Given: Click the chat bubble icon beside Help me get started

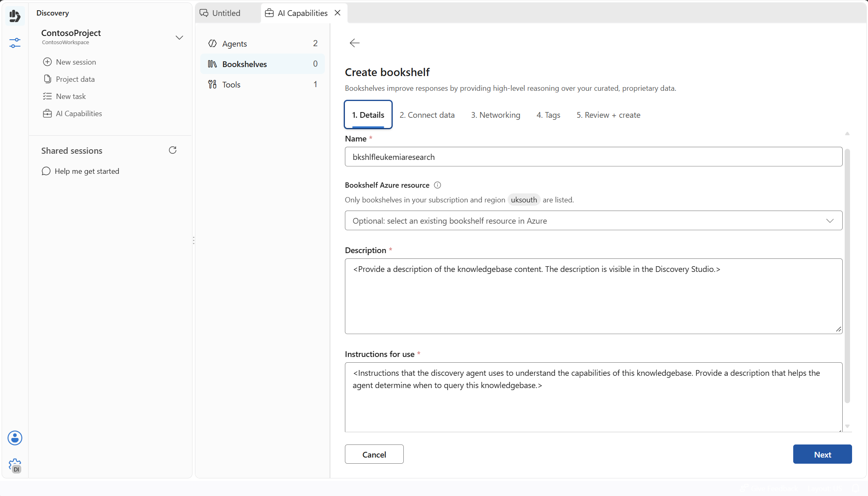Looking at the screenshot, I should tap(46, 171).
